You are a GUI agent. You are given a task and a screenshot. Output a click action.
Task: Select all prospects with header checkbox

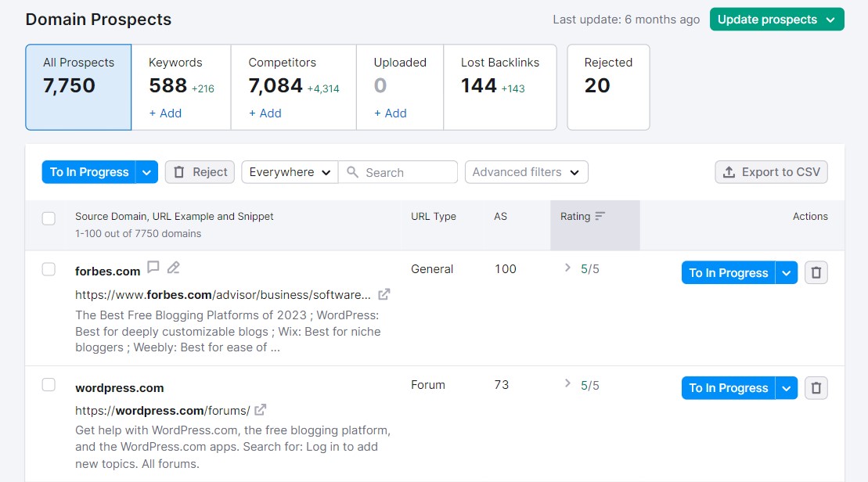click(x=49, y=218)
